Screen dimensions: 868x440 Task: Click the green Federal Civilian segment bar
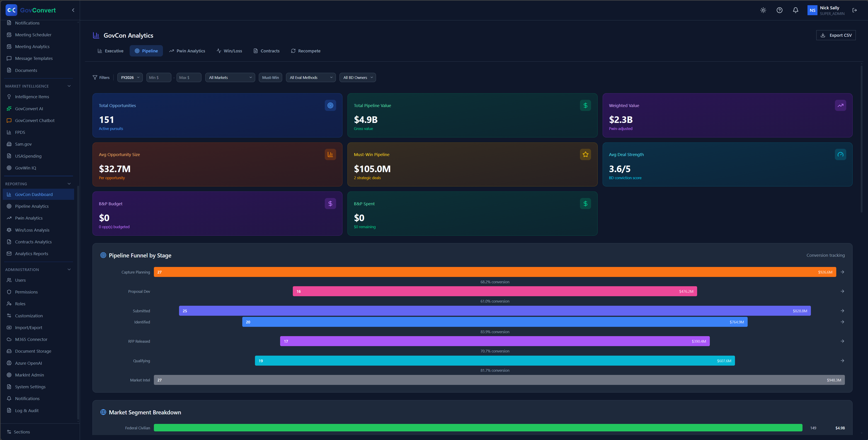point(478,428)
